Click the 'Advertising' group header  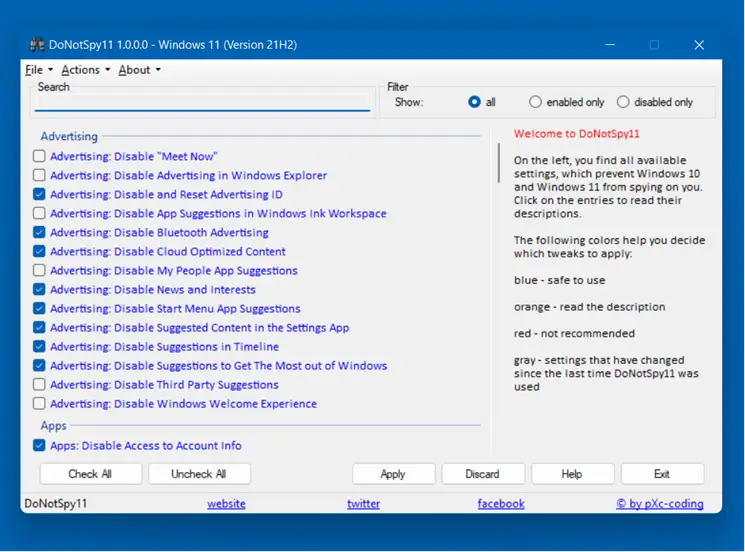[x=69, y=136]
